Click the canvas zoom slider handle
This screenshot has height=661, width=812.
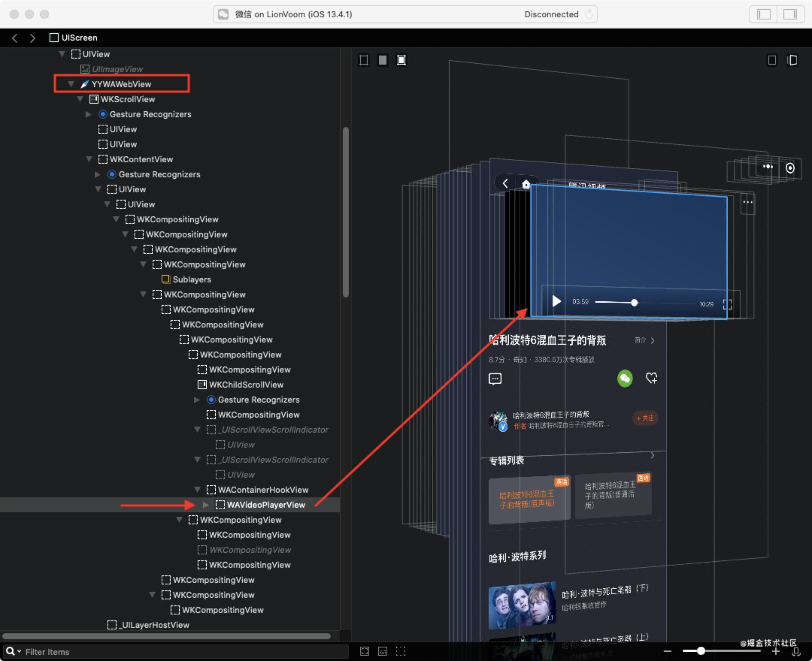701,651
